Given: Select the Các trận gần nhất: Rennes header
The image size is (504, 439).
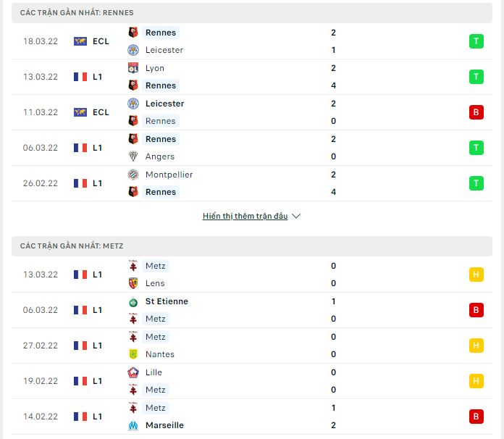Looking at the screenshot, I should pyautogui.click(x=252, y=13).
